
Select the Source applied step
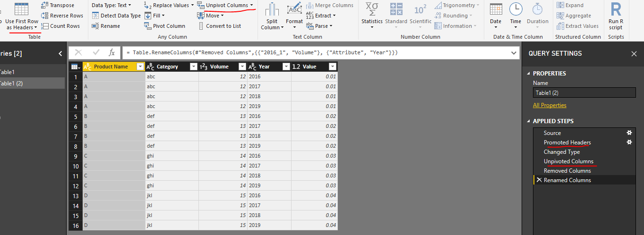[552, 133]
